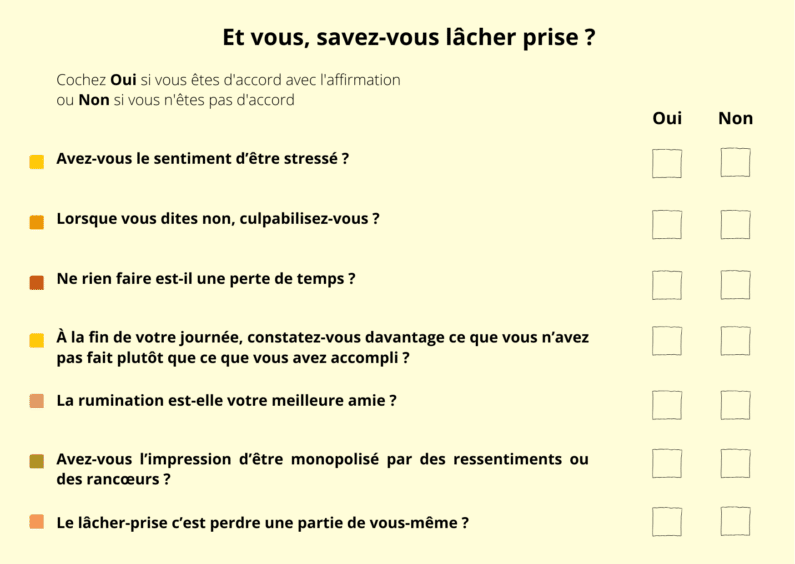Click the title 'Et vous, savez-vous lâcher prise ?'

[409, 38]
